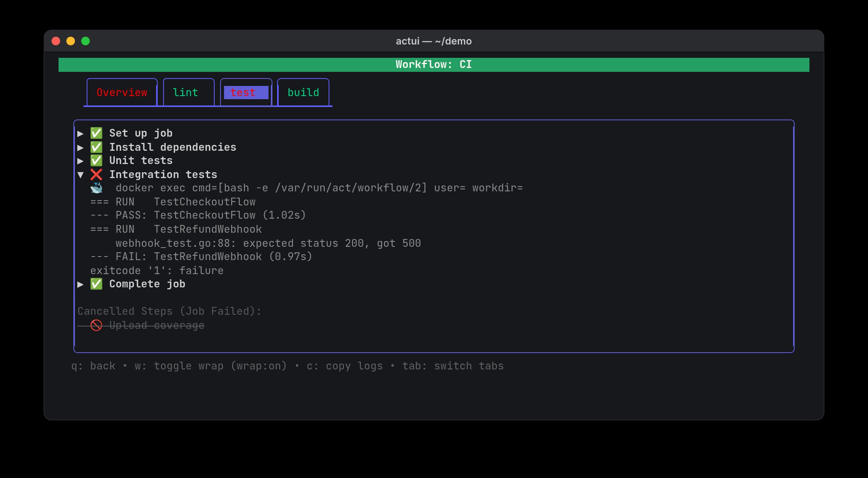Click the docker whale icon in logs

[x=96, y=188]
